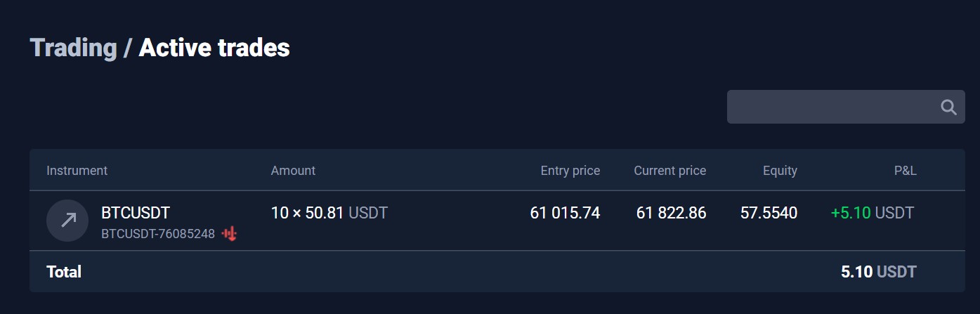
Task: Sort by Equity column header
Action: [x=780, y=171]
